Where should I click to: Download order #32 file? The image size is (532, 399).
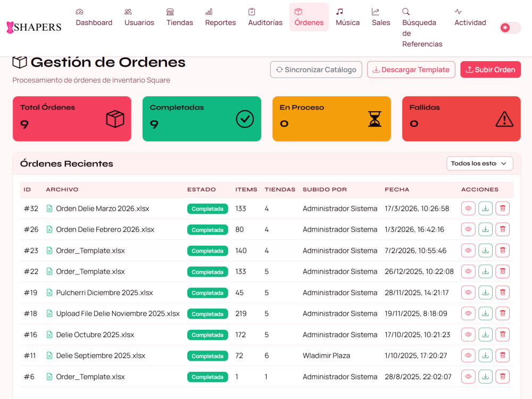[x=486, y=209]
